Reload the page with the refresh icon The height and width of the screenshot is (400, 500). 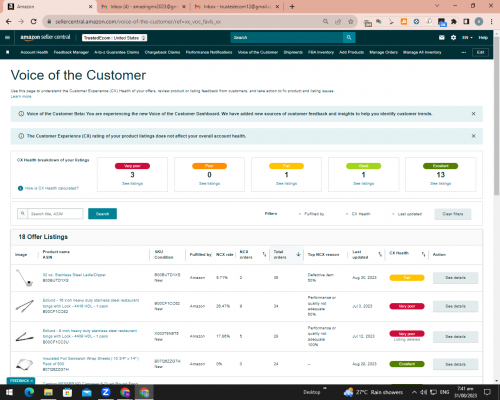[x=34, y=22]
